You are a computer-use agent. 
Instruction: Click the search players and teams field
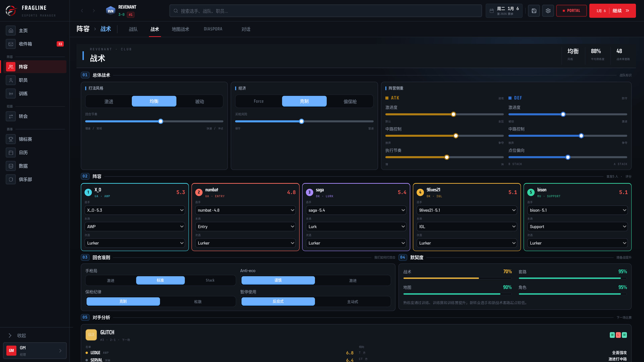326,11
